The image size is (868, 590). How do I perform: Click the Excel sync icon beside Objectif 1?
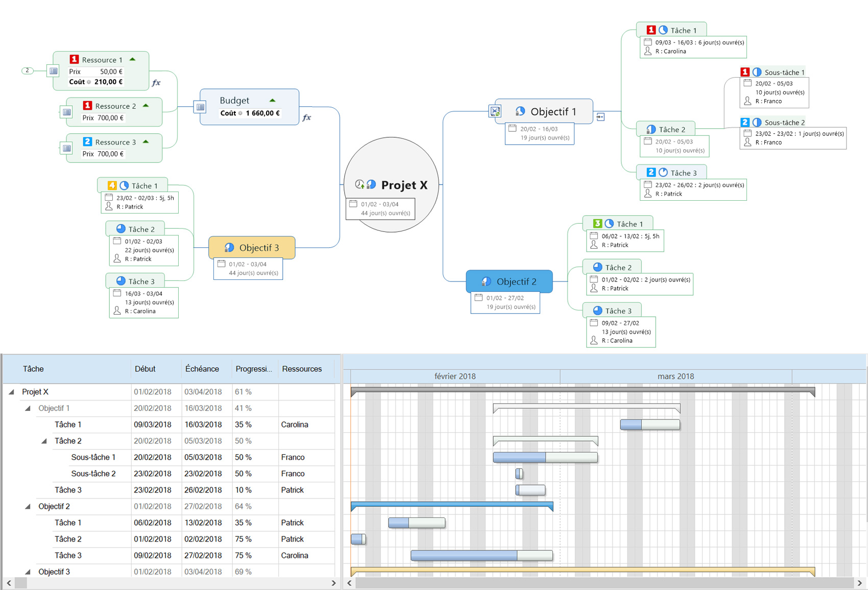point(494,111)
